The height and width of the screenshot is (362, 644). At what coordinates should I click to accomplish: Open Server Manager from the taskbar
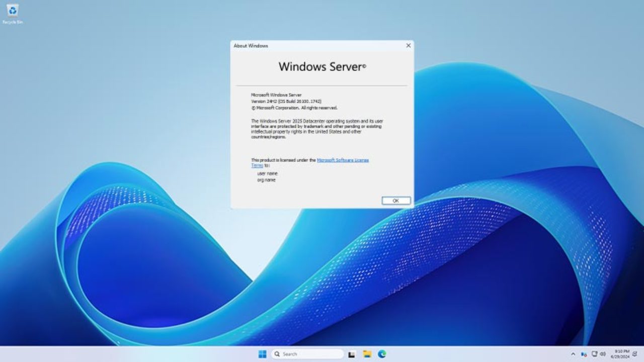pyautogui.click(x=352, y=354)
